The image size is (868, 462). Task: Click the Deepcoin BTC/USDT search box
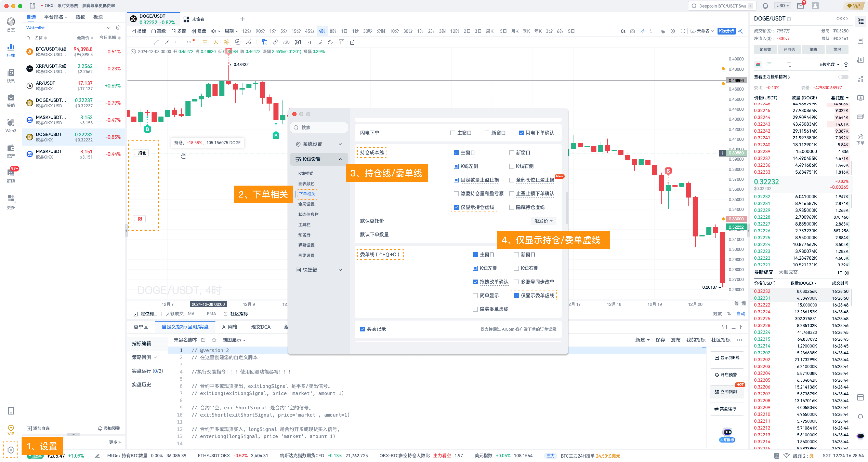[x=722, y=6]
